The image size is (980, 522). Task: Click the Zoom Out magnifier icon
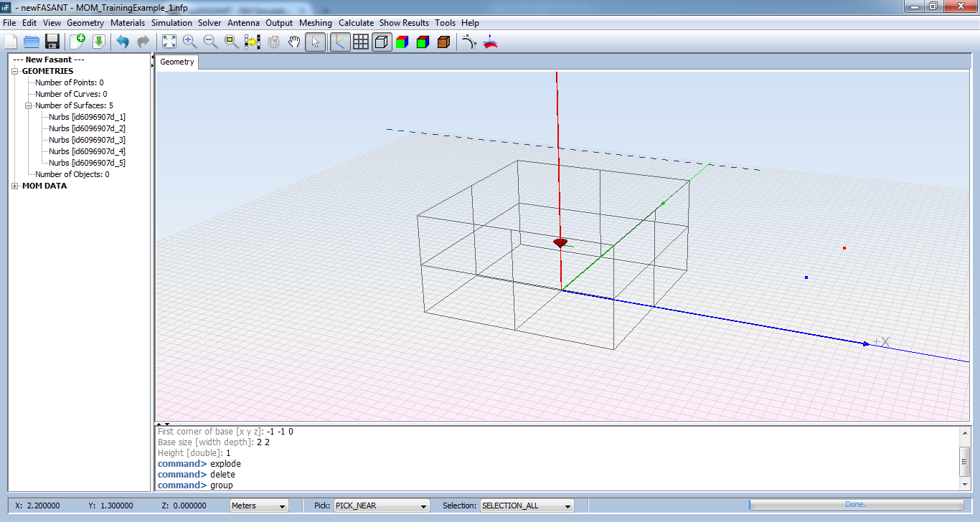[210, 42]
